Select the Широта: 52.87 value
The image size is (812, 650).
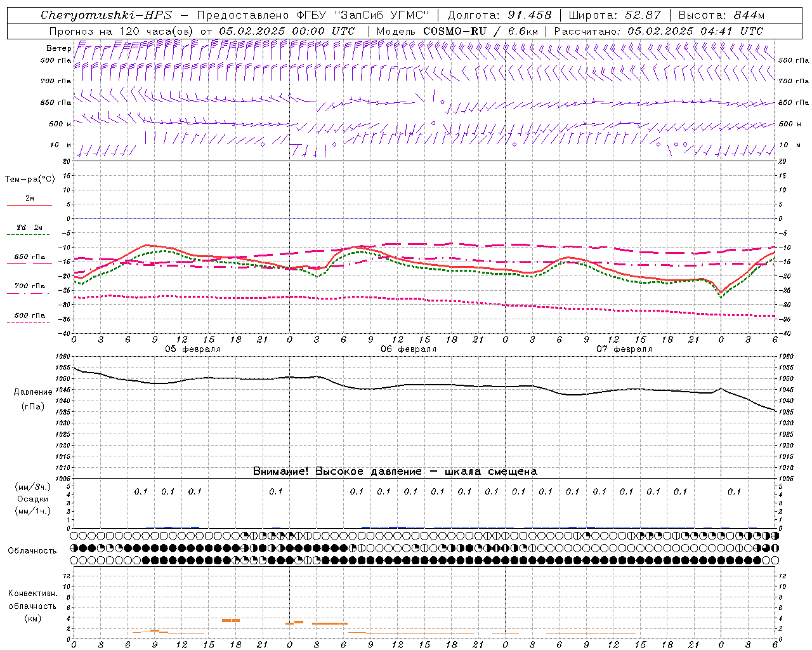pyautogui.click(x=615, y=15)
